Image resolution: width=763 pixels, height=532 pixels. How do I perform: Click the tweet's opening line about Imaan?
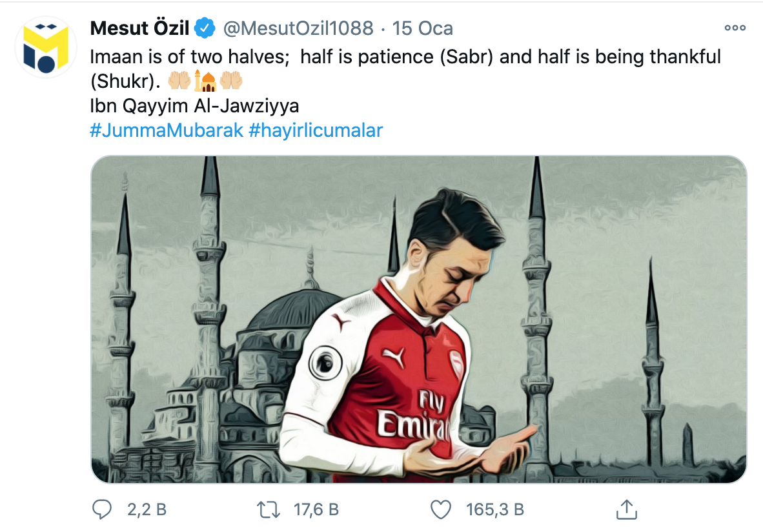pyautogui.click(x=405, y=57)
